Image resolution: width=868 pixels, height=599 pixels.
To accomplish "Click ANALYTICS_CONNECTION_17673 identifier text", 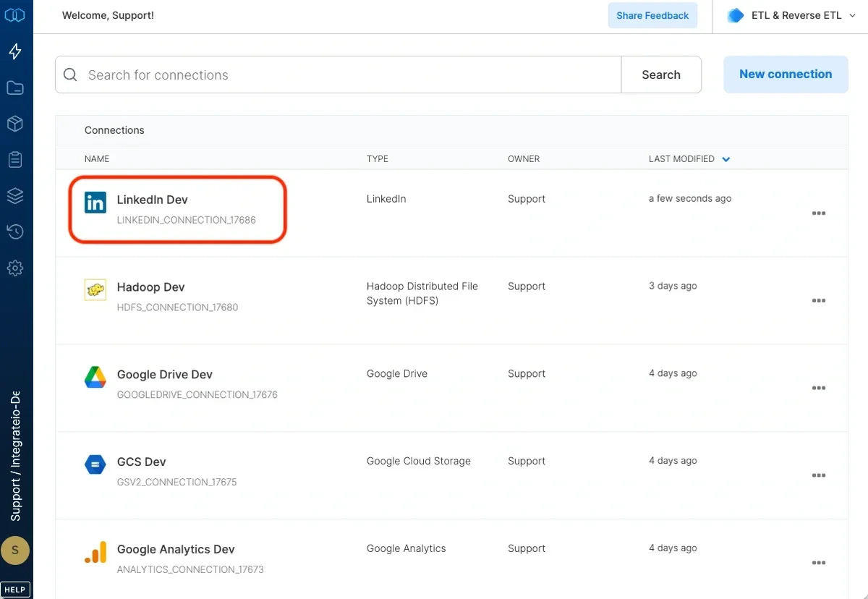I will click(x=190, y=569).
